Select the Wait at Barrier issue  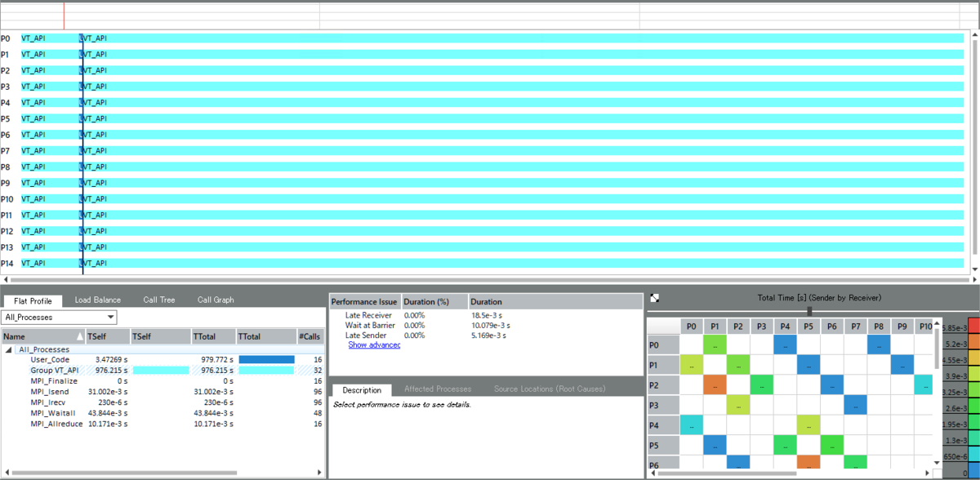370,325
